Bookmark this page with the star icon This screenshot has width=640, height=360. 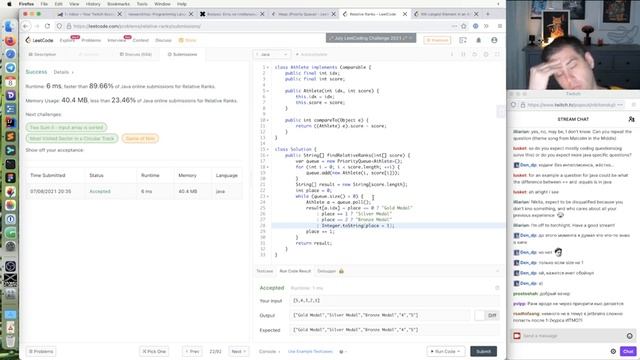[x=464, y=26]
